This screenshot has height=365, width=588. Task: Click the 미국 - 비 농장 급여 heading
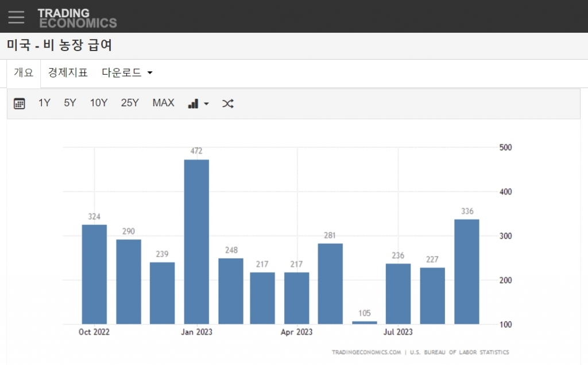[59, 45]
